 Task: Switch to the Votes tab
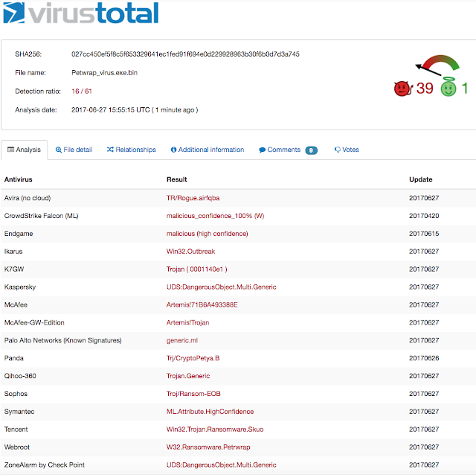(347, 150)
